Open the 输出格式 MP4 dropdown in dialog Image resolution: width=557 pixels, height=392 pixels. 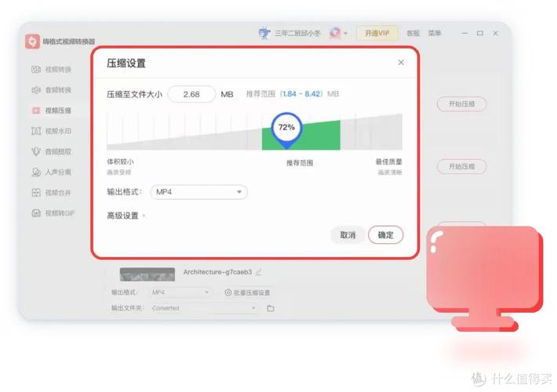(199, 192)
